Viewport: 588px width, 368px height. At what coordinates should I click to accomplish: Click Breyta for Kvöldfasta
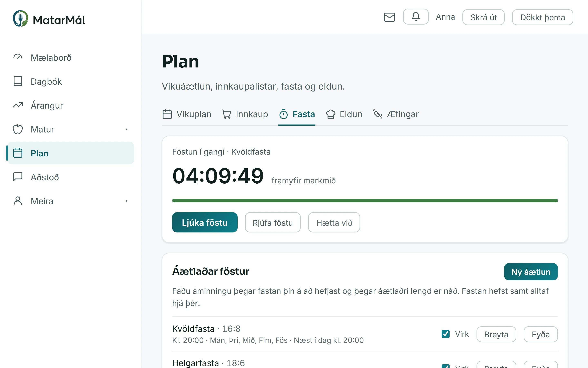[496, 334]
